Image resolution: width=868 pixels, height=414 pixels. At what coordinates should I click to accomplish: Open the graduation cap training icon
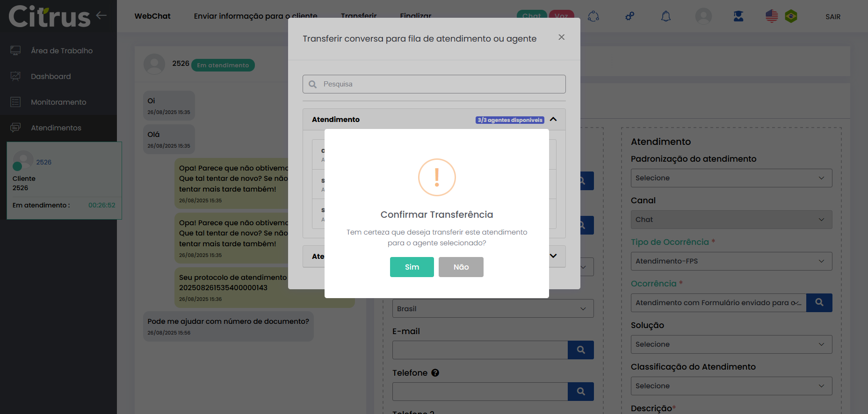coord(738,16)
